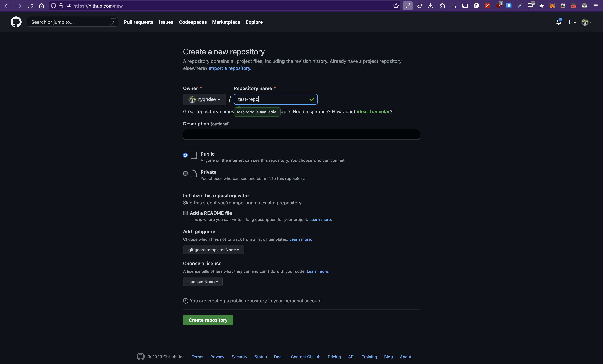The height and width of the screenshot is (364, 603).
Task: Go to the browser home page
Action: click(x=42, y=6)
